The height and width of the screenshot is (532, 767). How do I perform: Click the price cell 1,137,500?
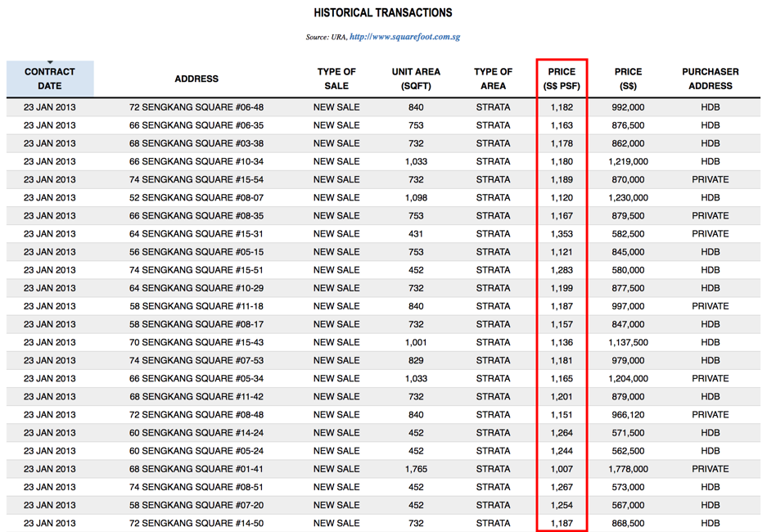(x=628, y=342)
